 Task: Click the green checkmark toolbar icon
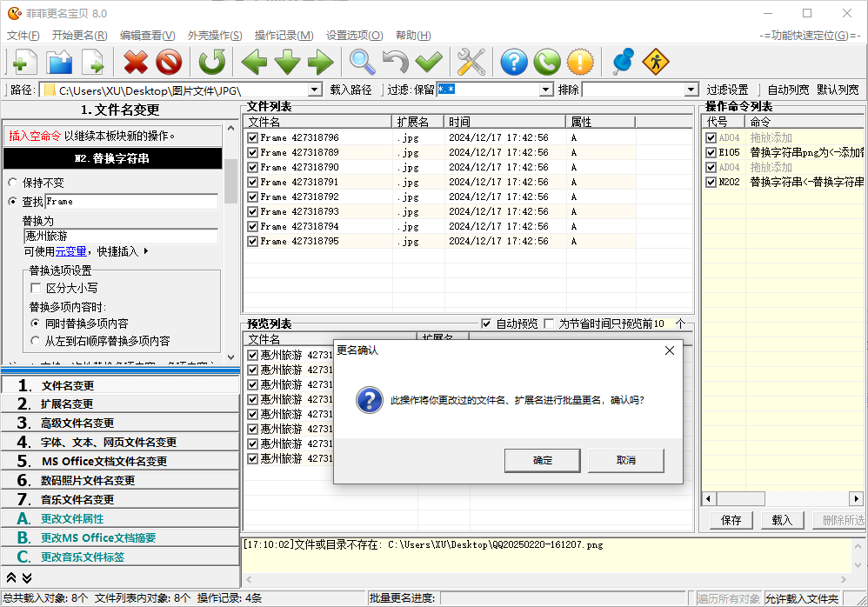tap(429, 62)
